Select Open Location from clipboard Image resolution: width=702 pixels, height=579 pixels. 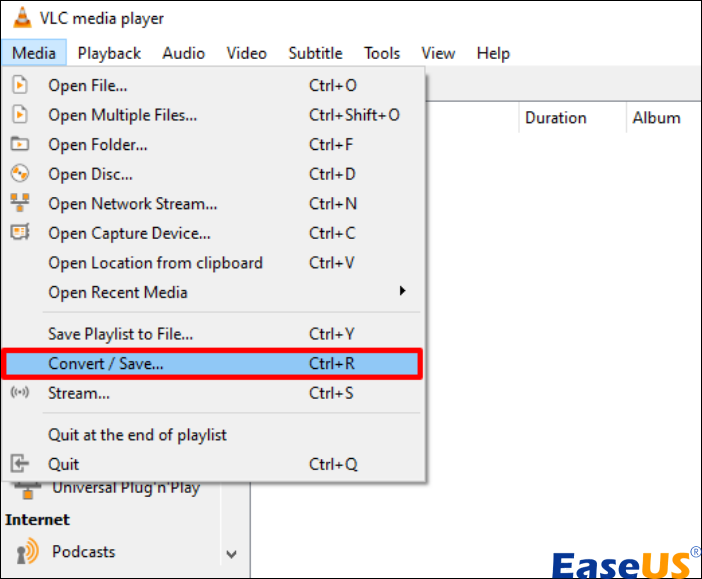213,262
